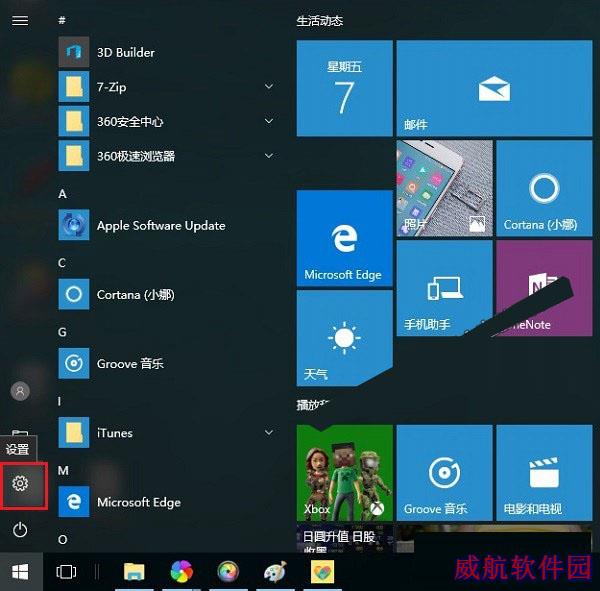Open Settings gear icon

tap(20, 483)
